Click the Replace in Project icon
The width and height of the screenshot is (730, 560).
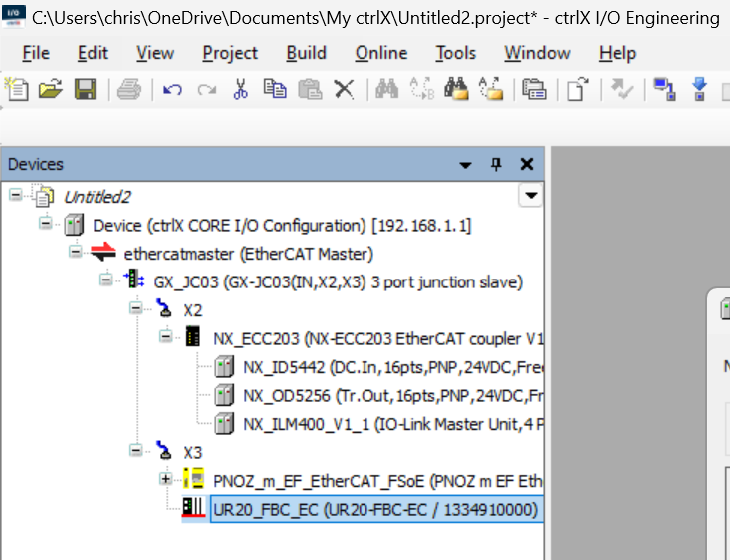click(491, 89)
